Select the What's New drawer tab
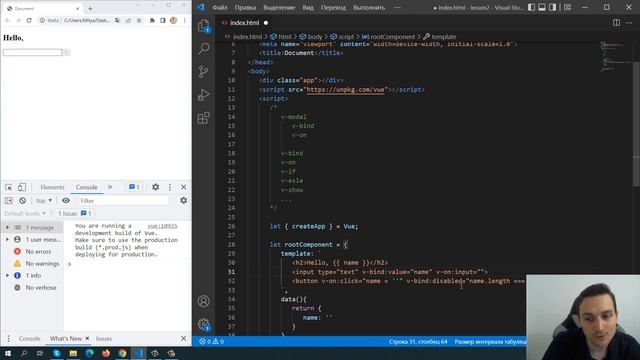 click(x=66, y=339)
